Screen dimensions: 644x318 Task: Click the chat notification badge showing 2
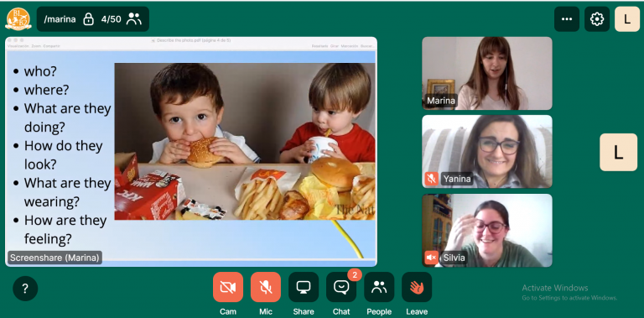[354, 274]
